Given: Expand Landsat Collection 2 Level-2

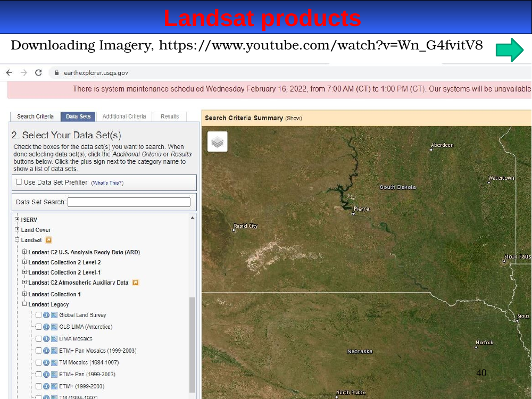Looking at the screenshot, I should pos(24,262).
